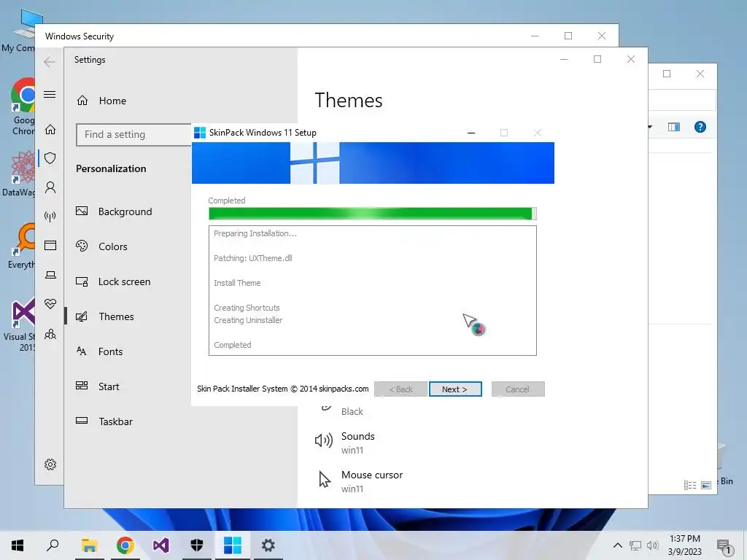The height and width of the screenshot is (560, 747).
Task: Open the Windows Start button
Action: point(18,545)
